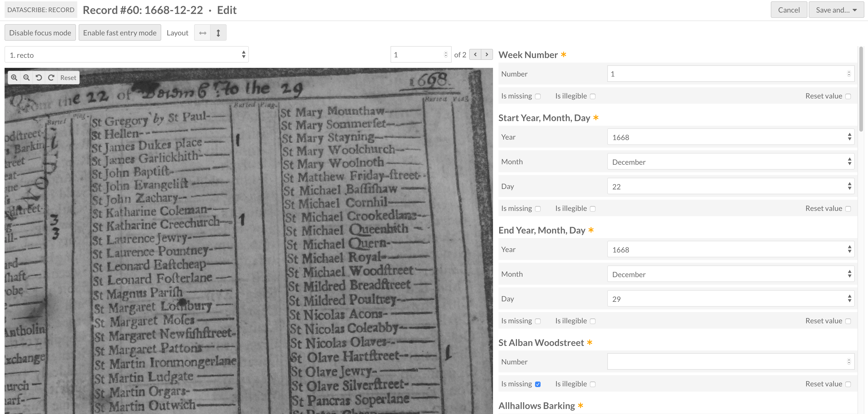
Task: Open the Save and... dropdown menu
Action: (836, 10)
